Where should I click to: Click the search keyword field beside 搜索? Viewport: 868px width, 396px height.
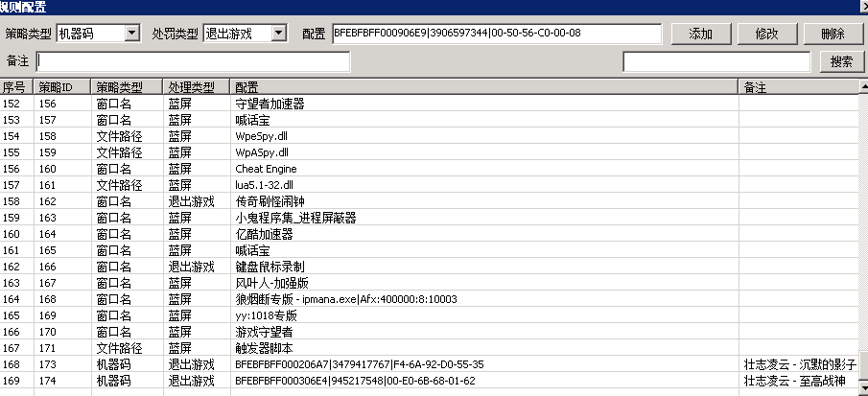716,61
